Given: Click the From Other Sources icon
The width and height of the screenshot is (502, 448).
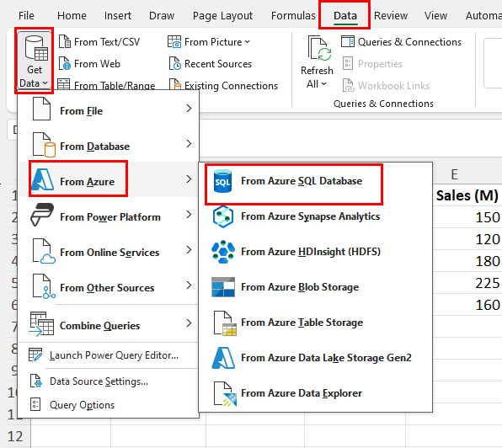Looking at the screenshot, I should pos(44,286).
